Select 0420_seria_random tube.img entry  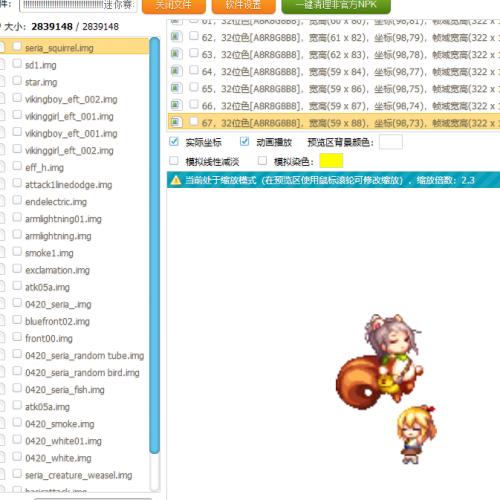pos(85,356)
